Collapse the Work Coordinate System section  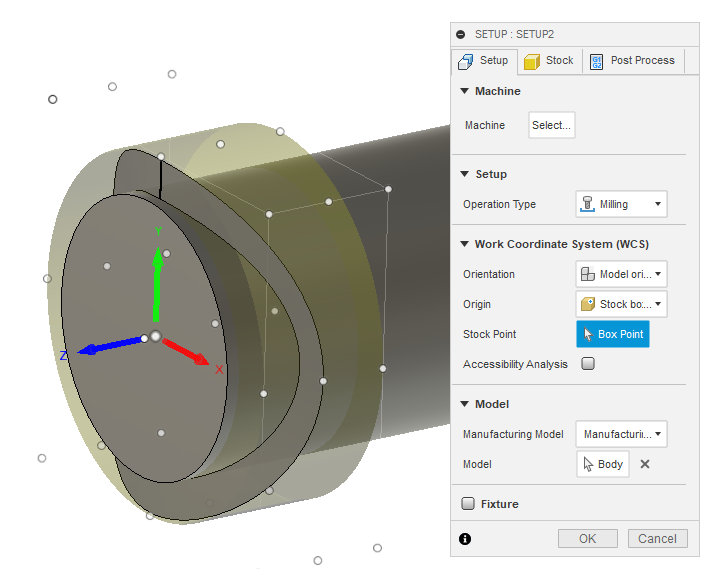(x=464, y=244)
